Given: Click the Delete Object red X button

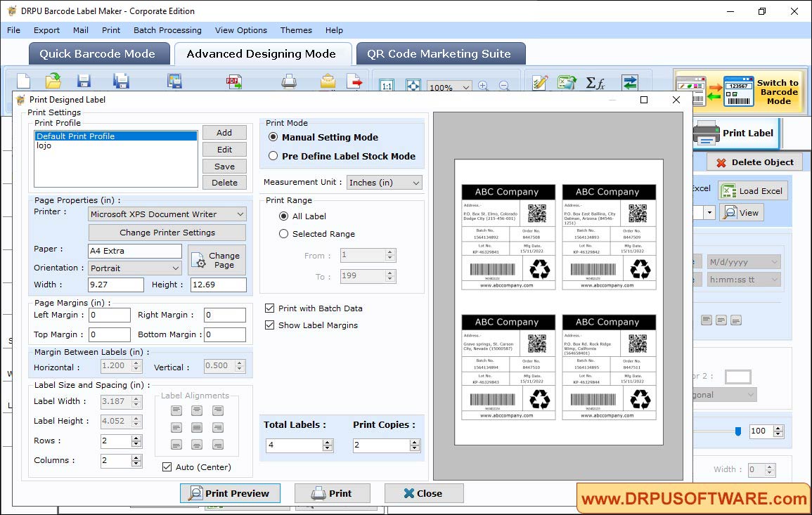Looking at the screenshot, I should tap(754, 162).
